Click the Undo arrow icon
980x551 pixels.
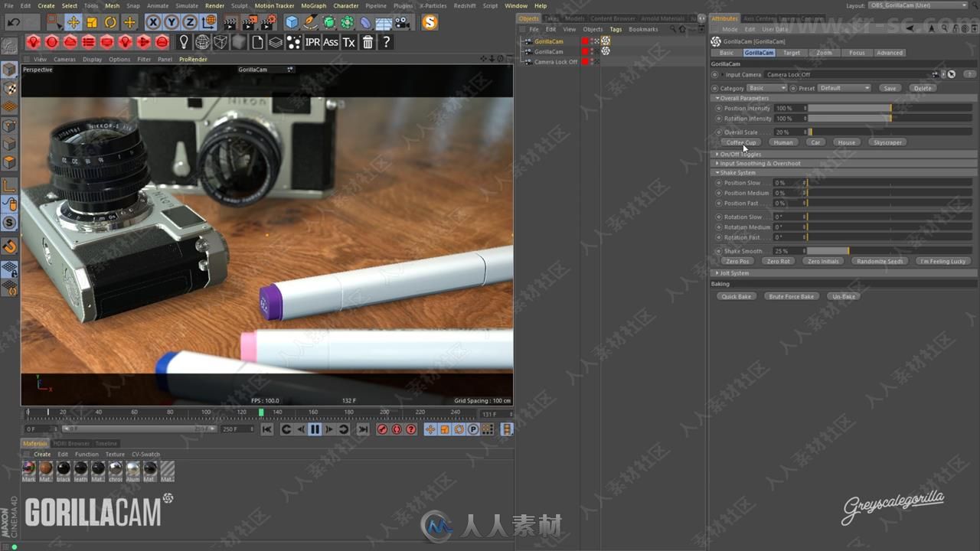pyautogui.click(x=14, y=22)
